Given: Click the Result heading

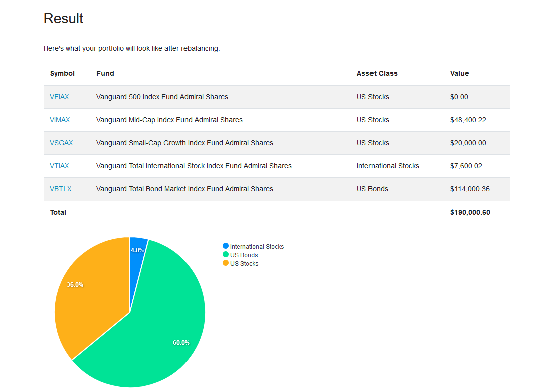Looking at the screenshot, I should click(63, 19).
